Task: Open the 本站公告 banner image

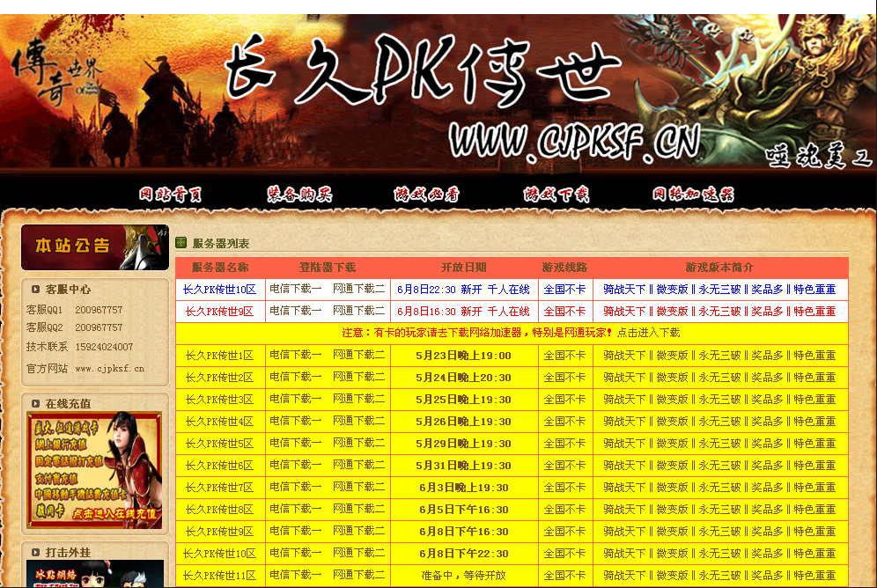Action: pyautogui.click(x=95, y=247)
